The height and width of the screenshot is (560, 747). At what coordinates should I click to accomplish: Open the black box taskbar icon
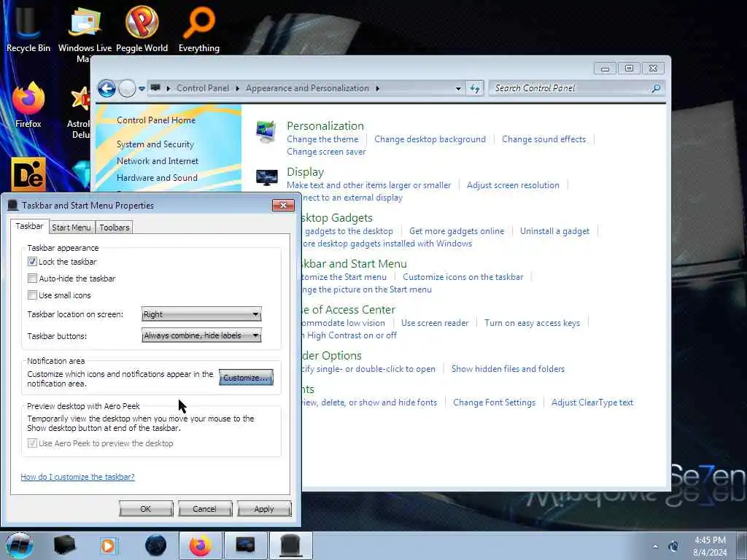click(x=64, y=545)
